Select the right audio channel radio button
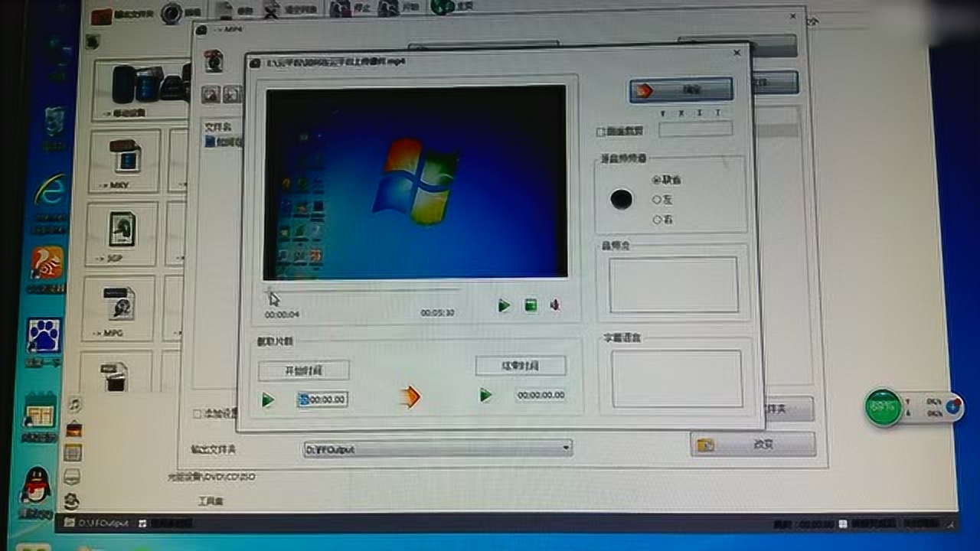The image size is (980, 551). (656, 220)
